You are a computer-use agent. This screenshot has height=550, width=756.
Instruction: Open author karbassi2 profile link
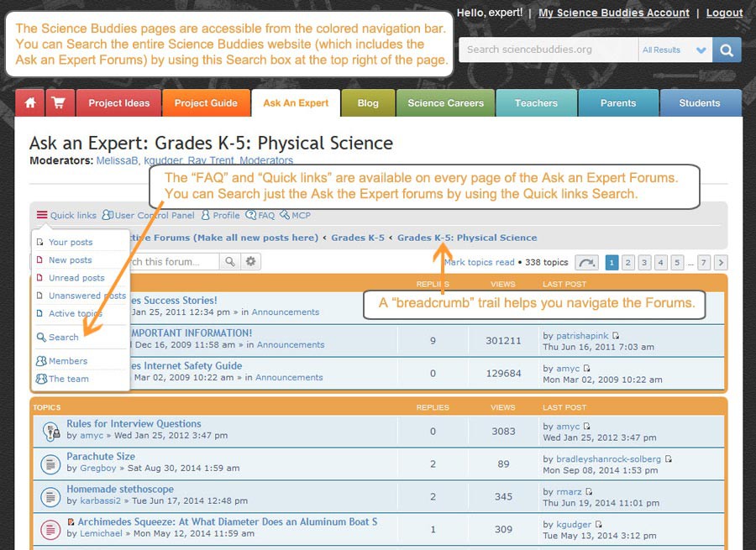[x=100, y=500]
